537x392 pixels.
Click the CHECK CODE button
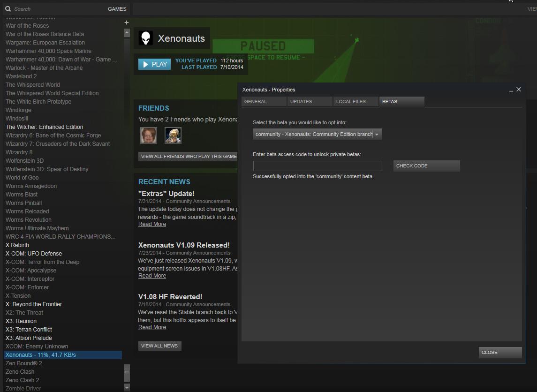coord(426,166)
